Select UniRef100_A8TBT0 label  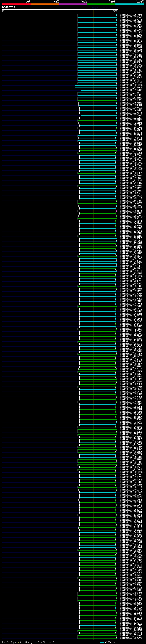(131, 208)
